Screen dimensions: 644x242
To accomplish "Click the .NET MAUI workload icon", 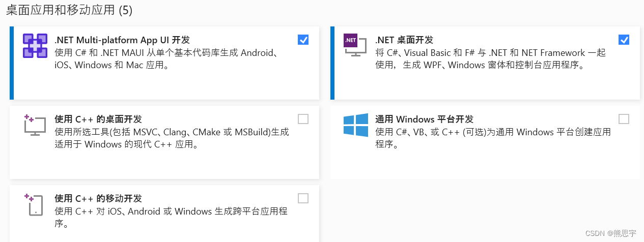I will (35, 46).
